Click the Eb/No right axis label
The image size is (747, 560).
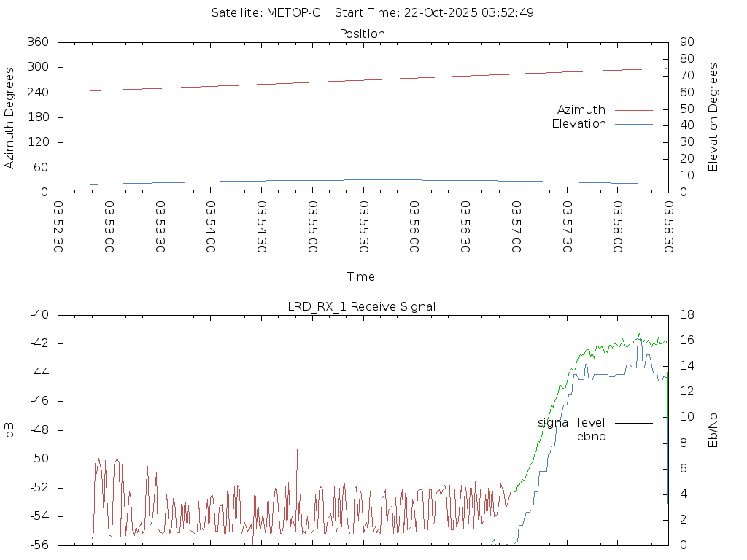[x=713, y=430]
